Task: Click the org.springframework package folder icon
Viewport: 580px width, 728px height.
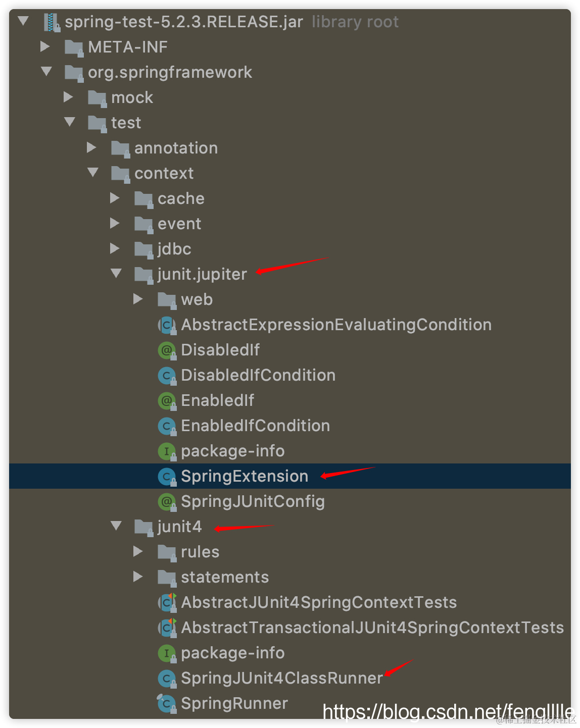Action: pos(74,73)
